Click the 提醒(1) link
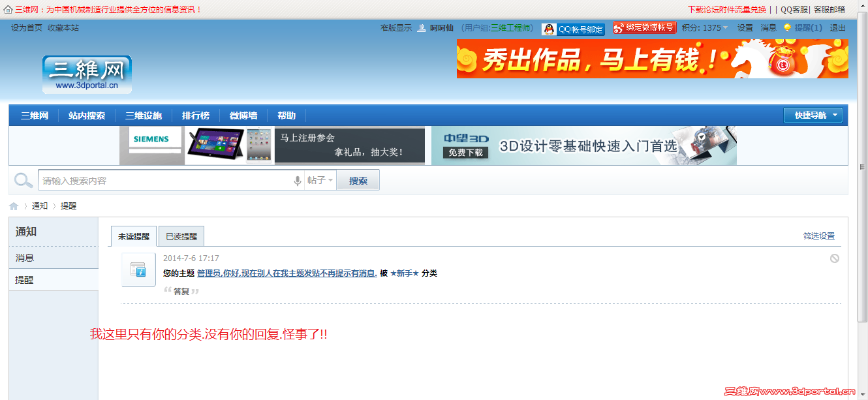868x400 pixels. [x=809, y=28]
